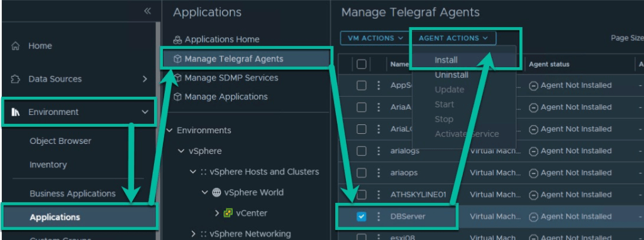Open three-dot menu in the AppS row

(x=379, y=85)
